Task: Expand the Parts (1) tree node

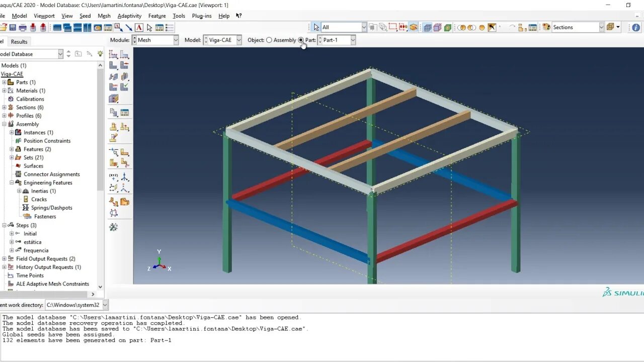Action: [x=4, y=82]
